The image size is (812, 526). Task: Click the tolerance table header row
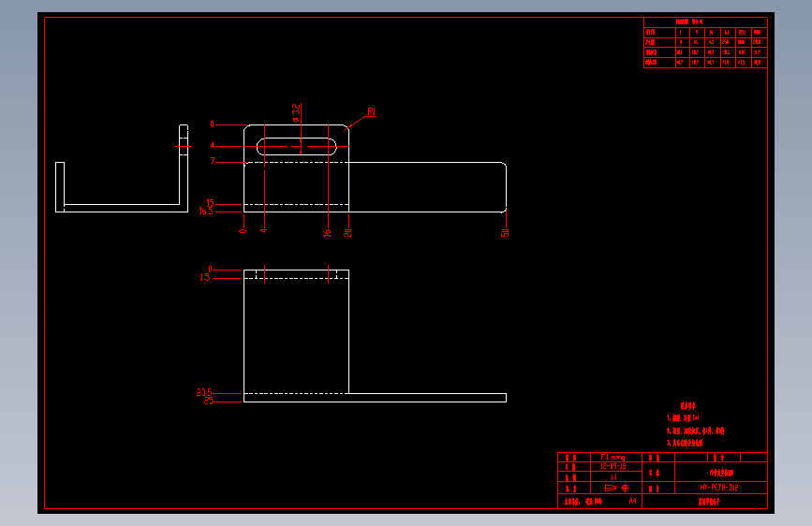click(x=705, y=22)
